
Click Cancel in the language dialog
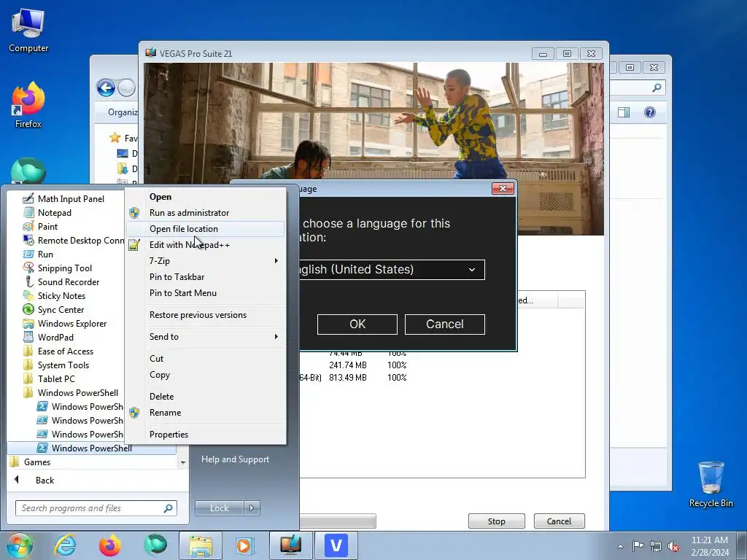[x=444, y=324]
